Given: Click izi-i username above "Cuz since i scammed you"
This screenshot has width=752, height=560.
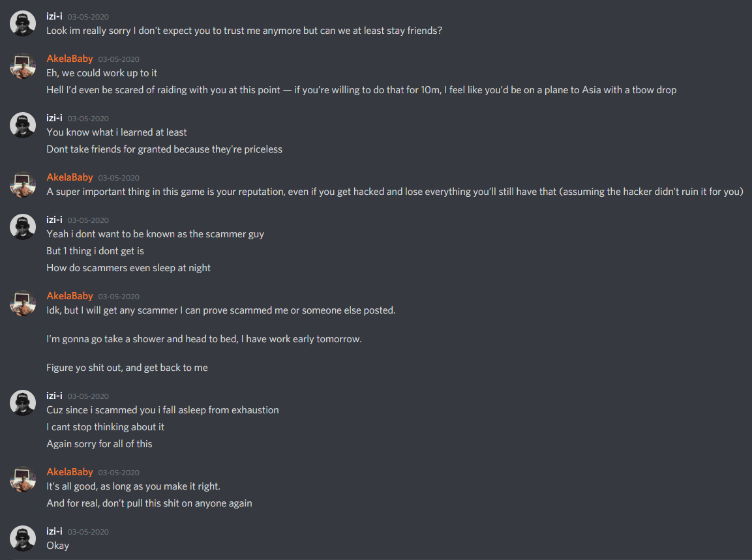Looking at the screenshot, I should click(54, 396).
